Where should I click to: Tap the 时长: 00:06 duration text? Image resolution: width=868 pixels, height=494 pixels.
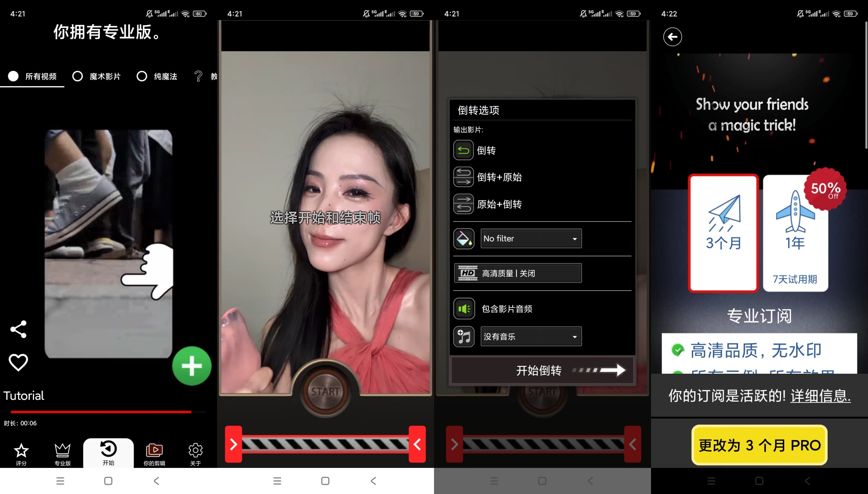point(20,423)
